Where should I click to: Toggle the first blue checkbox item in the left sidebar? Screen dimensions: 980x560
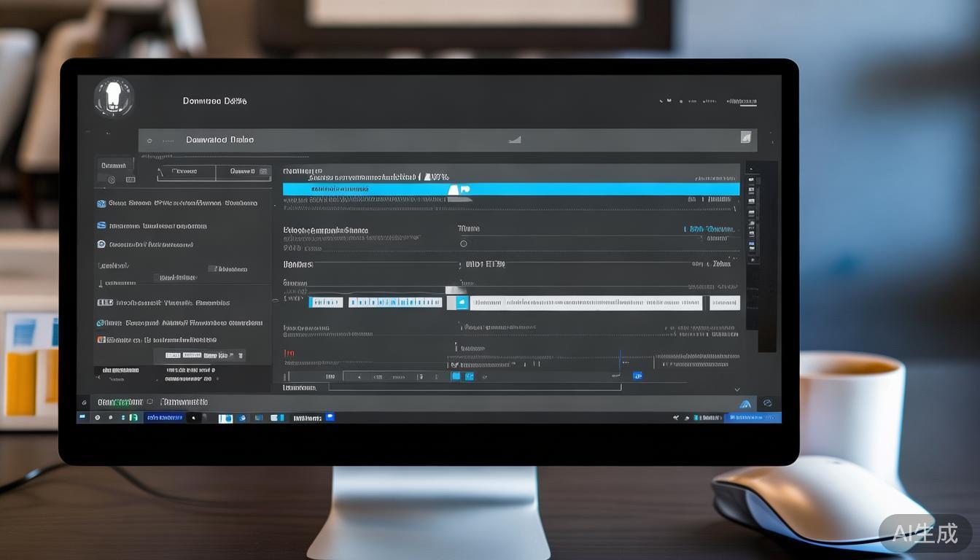point(101,203)
